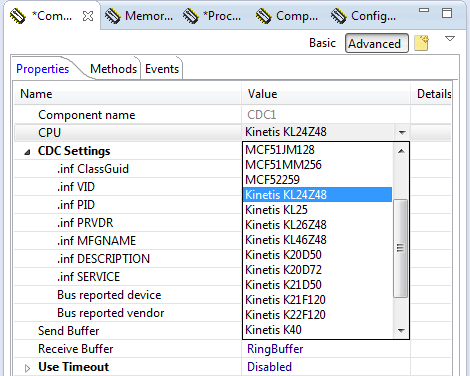This screenshot has width=470, height=376.
Task: Select the .inf VID row
Action: [x=127, y=187]
